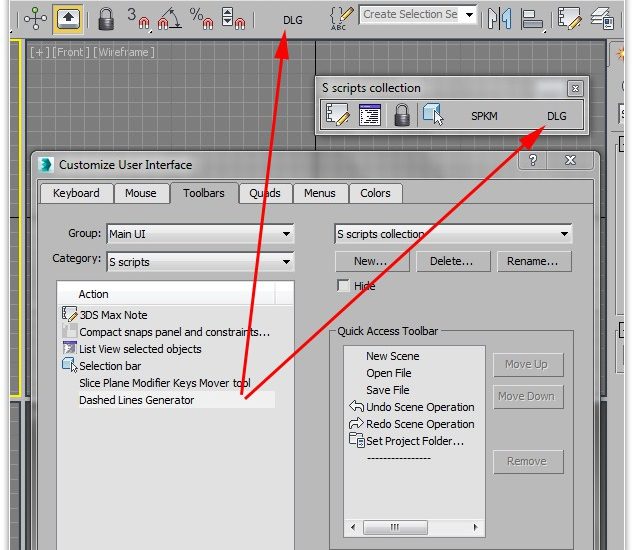Click the selection lock padlock in main toolbar
Screen dimensions: 634x550
(x=106, y=17)
